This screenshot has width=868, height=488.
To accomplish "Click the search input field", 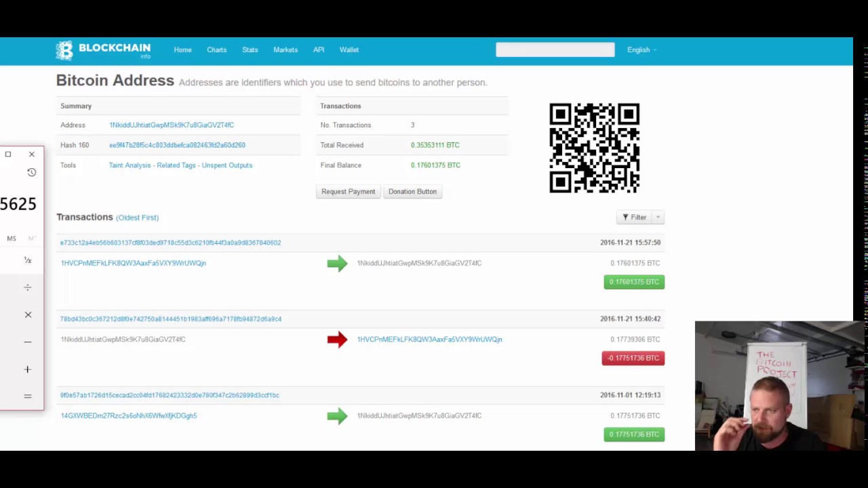I will point(555,49).
